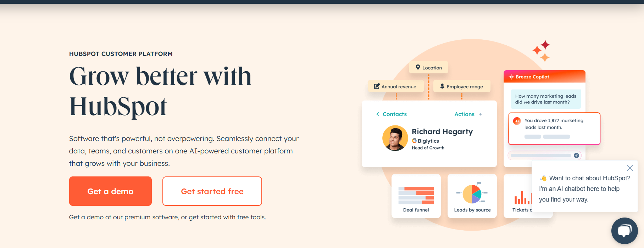
Task: Click the Location pin icon
Action: click(418, 67)
